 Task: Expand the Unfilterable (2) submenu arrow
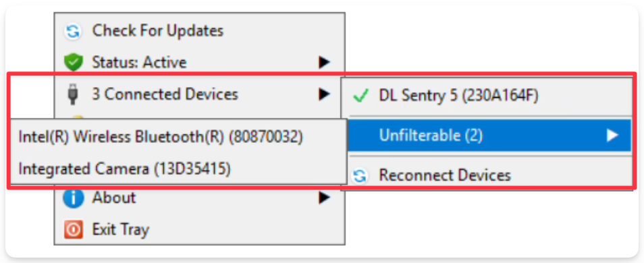613,136
